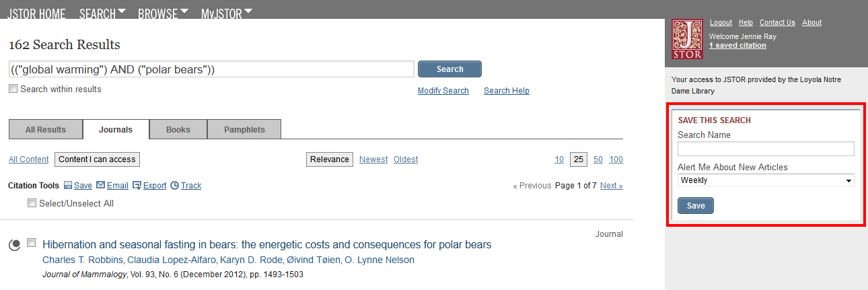This screenshot has width=868, height=290.
Task: Sort results by Newest
Action: click(x=373, y=159)
